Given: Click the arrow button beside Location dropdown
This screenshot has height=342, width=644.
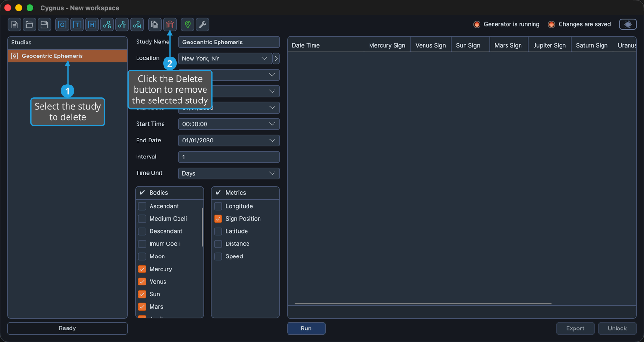Looking at the screenshot, I should pos(276,58).
